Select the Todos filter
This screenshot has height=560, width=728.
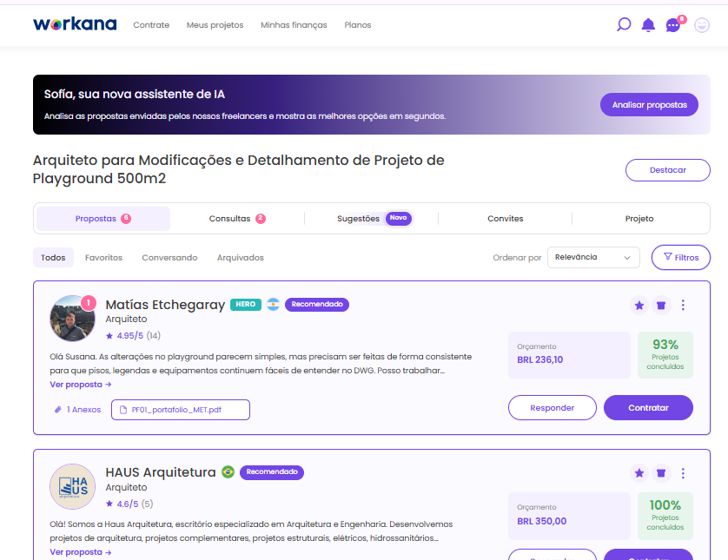coord(53,258)
